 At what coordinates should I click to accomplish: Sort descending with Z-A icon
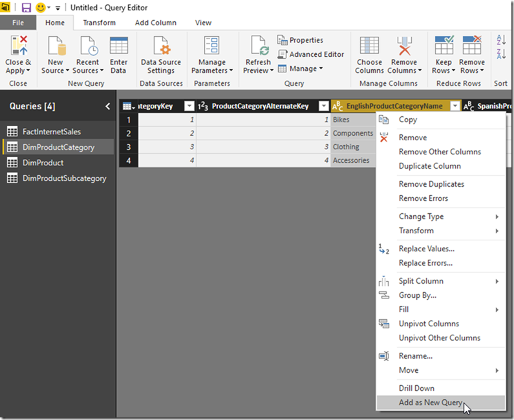pos(501,54)
